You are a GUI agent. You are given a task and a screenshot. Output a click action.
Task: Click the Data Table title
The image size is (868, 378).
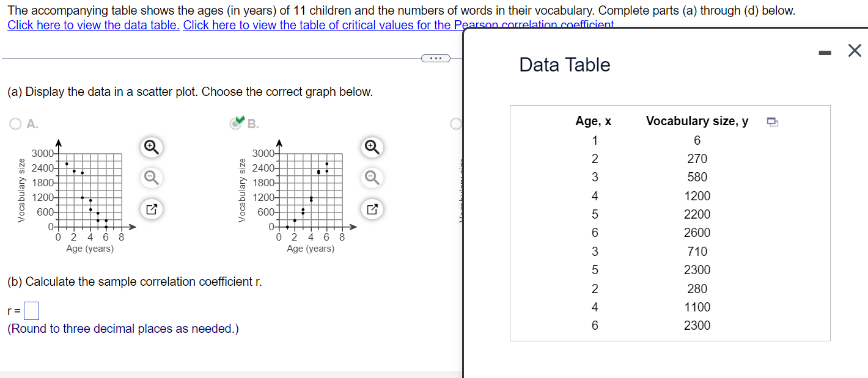click(564, 65)
